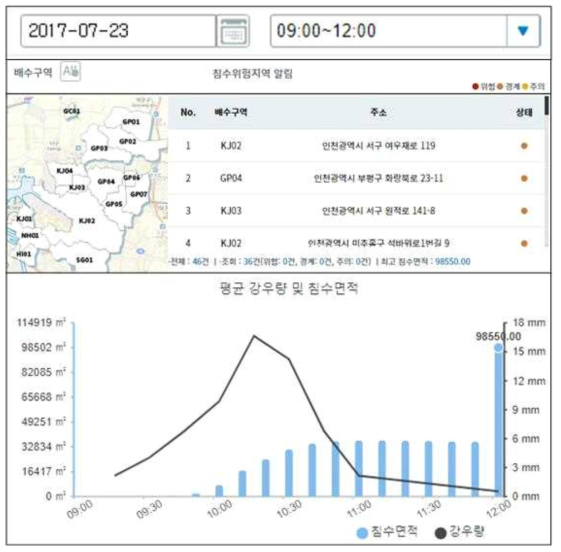This screenshot has width=561, height=552.
Task: Select GP02 region on the map
Action: click(128, 142)
